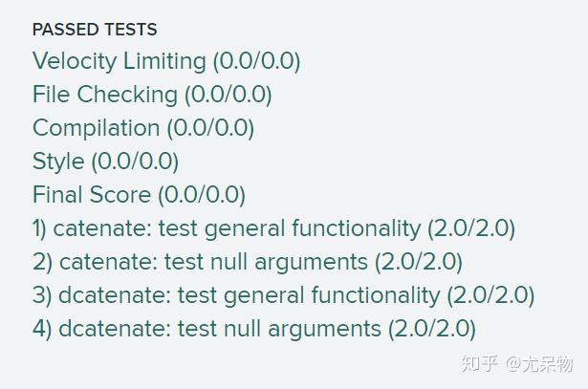Screen dimensions: 588x389
Task: Click the @尤呆物 username watermark
Action: [x=540, y=364]
